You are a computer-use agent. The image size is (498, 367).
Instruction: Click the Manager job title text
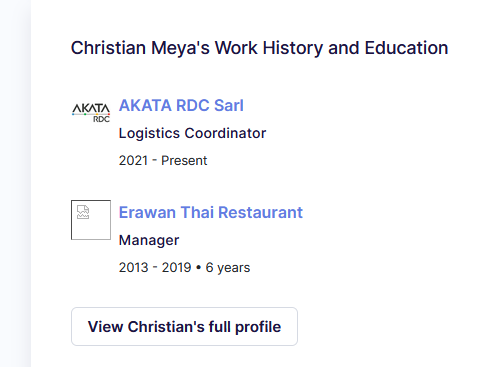(x=149, y=240)
